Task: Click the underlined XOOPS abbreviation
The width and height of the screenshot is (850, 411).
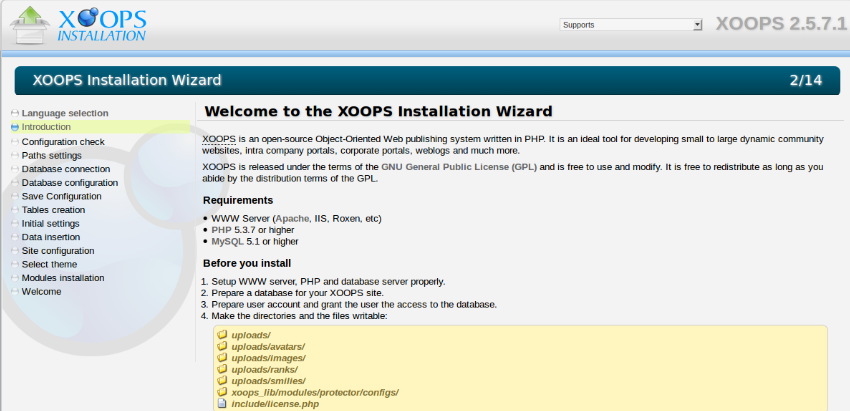Action: 219,139
